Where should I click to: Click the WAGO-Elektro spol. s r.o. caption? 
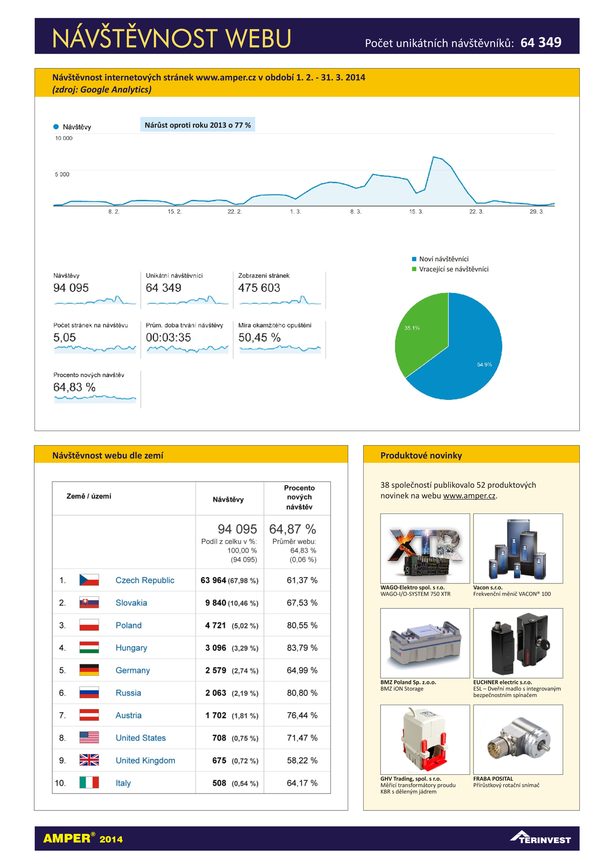412,587
